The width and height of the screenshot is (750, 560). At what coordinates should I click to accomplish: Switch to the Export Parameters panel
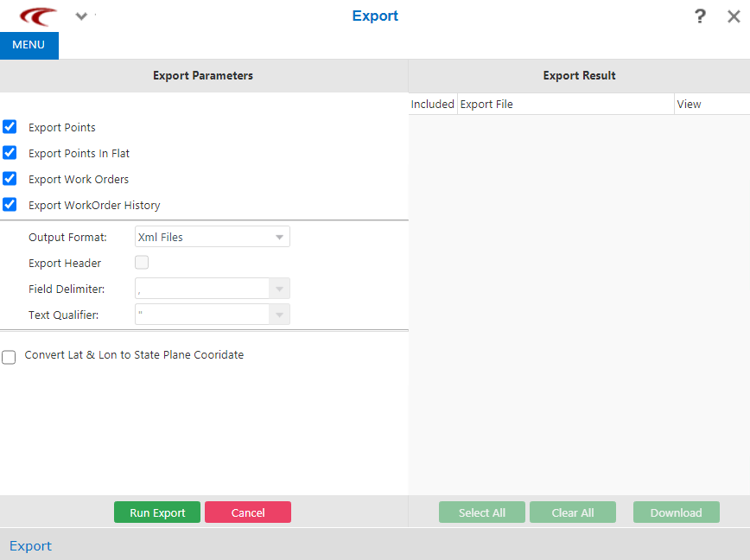tap(202, 75)
